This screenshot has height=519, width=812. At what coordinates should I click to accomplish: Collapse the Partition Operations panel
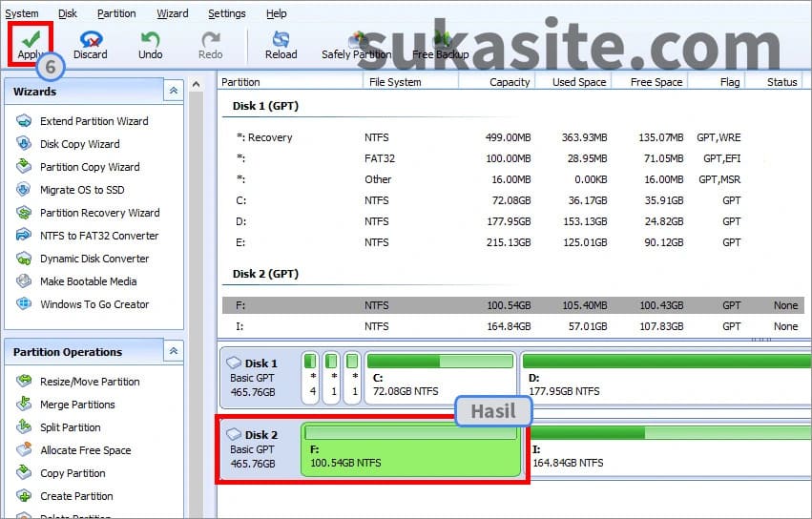[174, 351]
